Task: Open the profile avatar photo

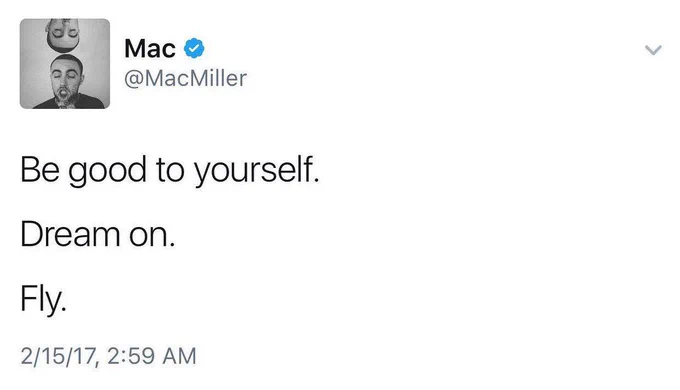Action: [65, 63]
